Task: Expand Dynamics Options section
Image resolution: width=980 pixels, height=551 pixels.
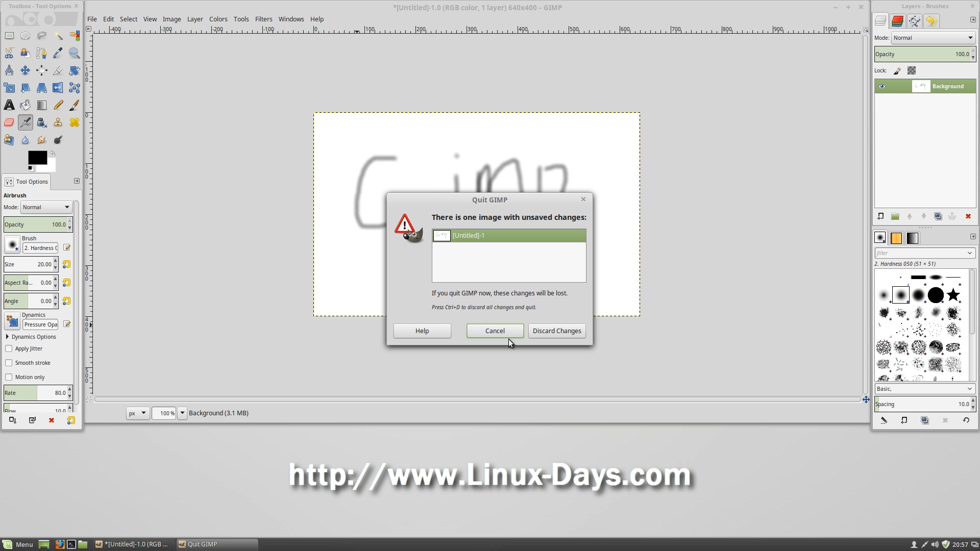Action: [8, 337]
